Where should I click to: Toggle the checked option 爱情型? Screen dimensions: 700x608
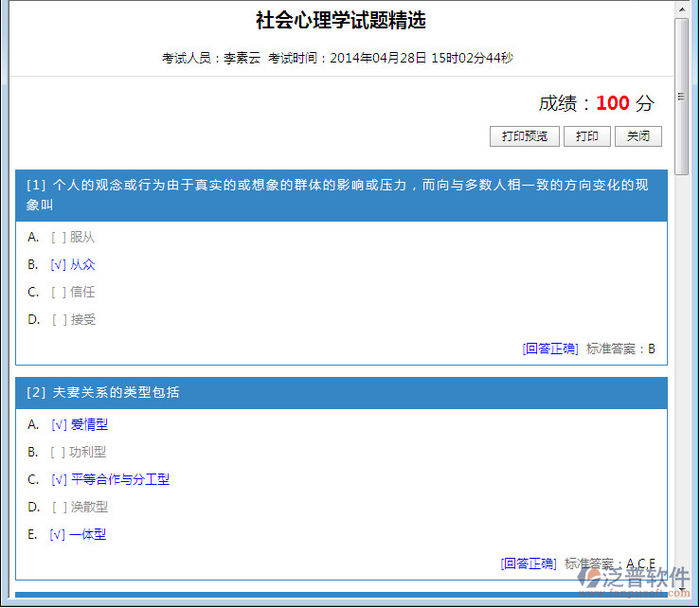[59, 424]
